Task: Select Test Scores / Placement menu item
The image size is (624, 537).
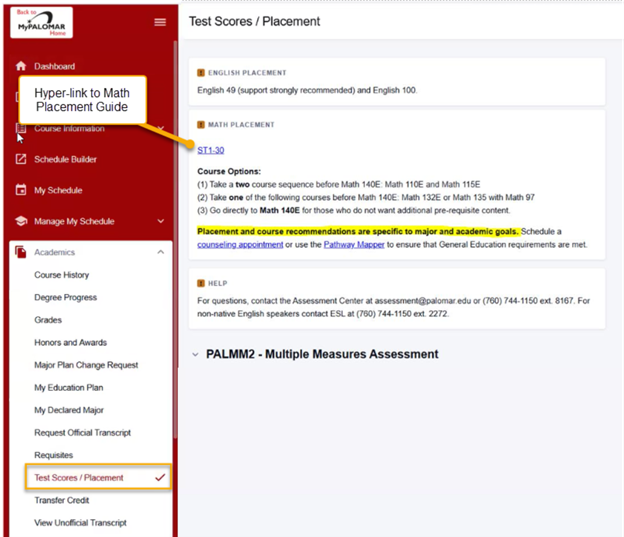Action: (x=79, y=478)
